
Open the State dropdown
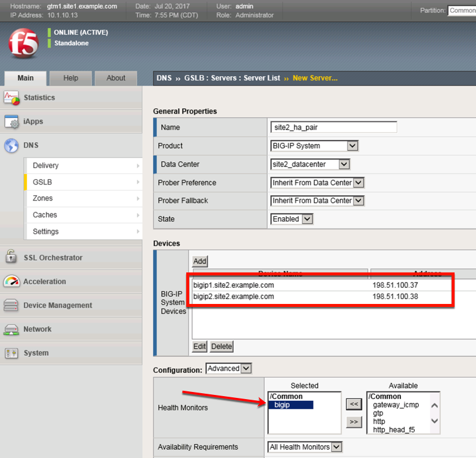(x=292, y=219)
